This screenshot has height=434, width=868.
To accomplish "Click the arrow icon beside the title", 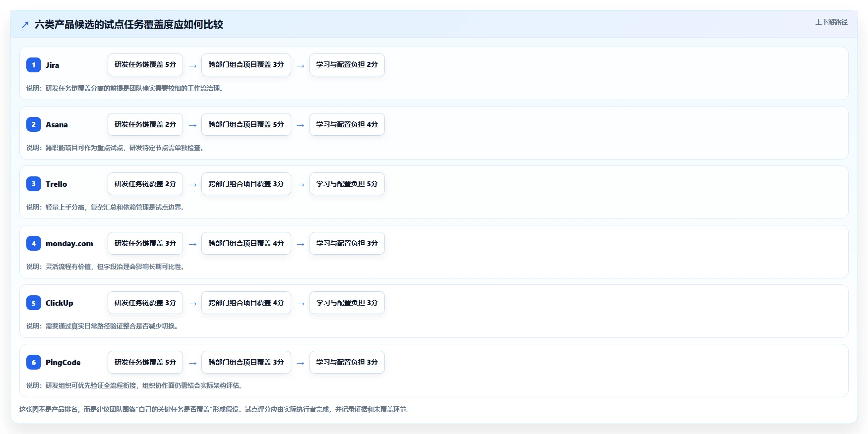I will 25,24.
